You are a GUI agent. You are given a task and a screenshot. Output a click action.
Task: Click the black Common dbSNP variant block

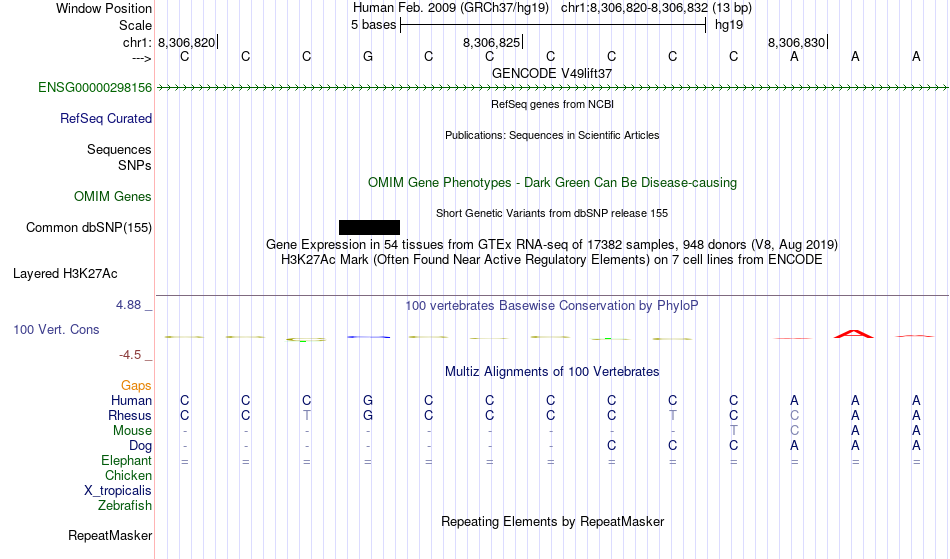(369, 227)
